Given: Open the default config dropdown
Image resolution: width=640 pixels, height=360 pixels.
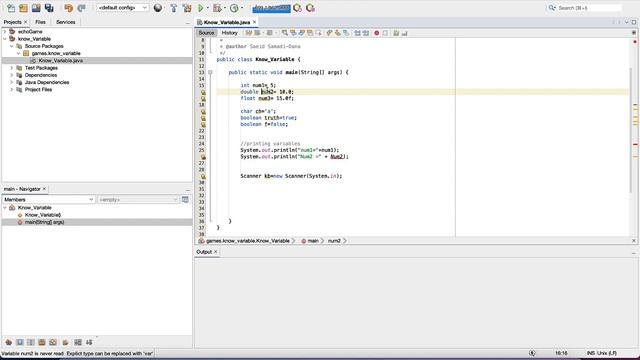Looking at the screenshot, I should (x=122, y=8).
